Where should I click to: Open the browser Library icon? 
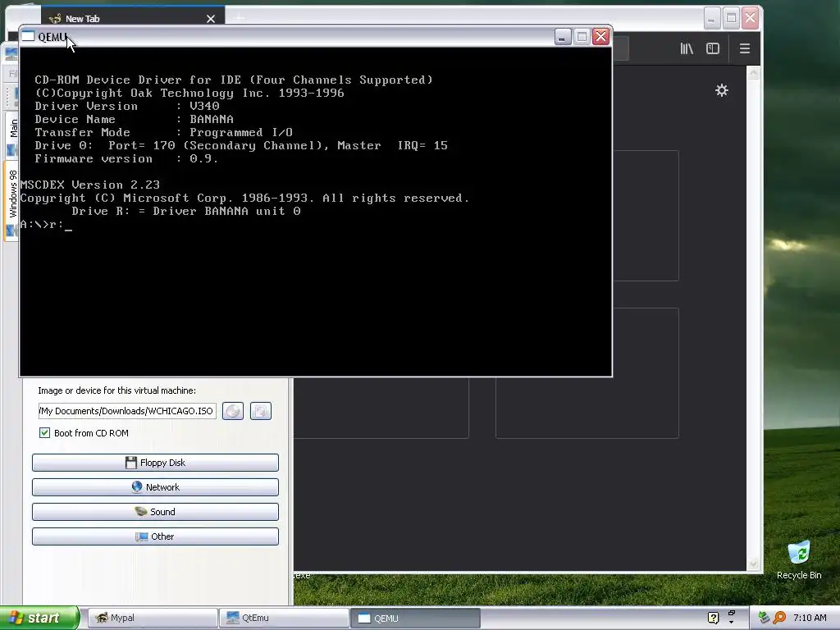pos(687,48)
